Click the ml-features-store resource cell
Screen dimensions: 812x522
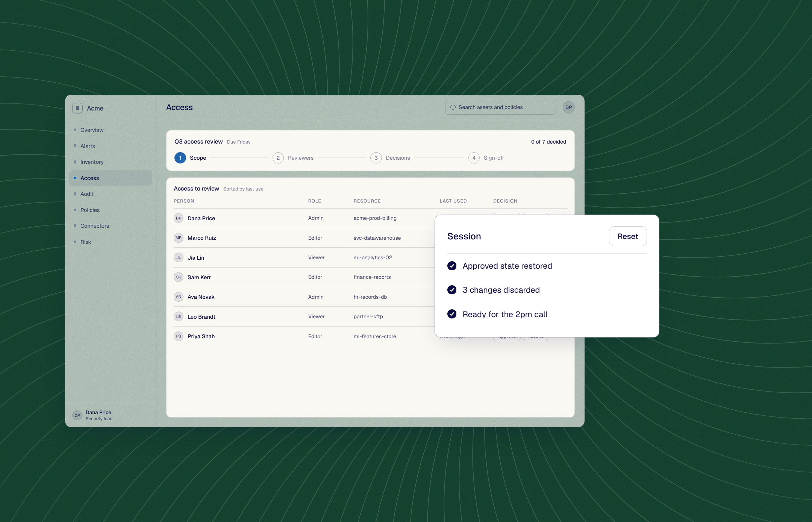coord(375,336)
